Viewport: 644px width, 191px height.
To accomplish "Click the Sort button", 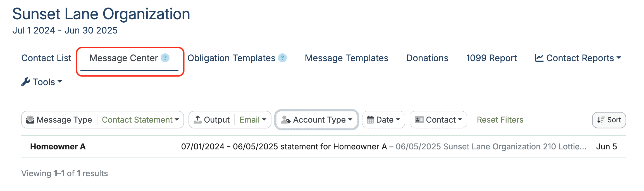I will pos(609,120).
